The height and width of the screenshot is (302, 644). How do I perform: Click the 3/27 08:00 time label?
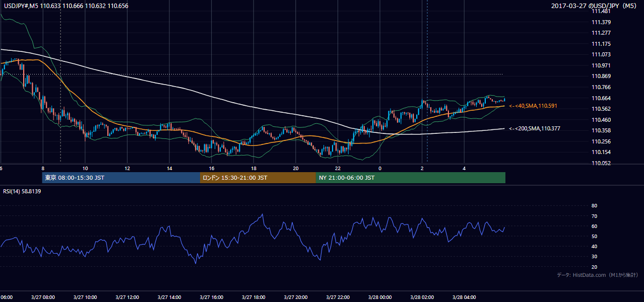[x=42, y=297]
